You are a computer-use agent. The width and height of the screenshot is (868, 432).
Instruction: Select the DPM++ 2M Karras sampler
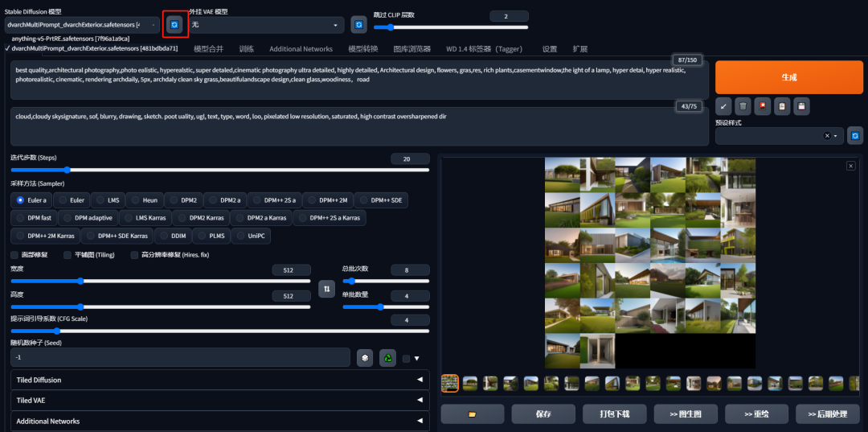pyautogui.click(x=45, y=236)
